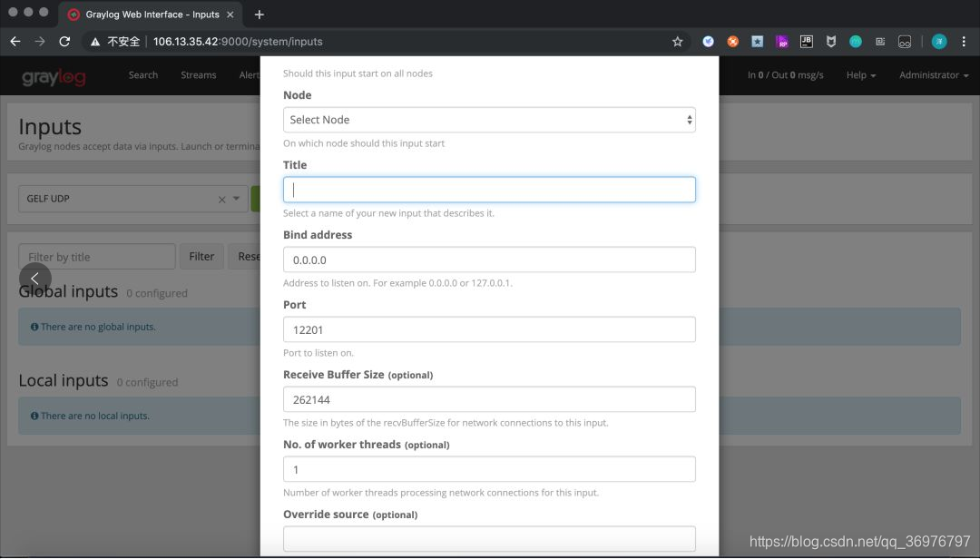Open the purple extension icon

click(782, 42)
